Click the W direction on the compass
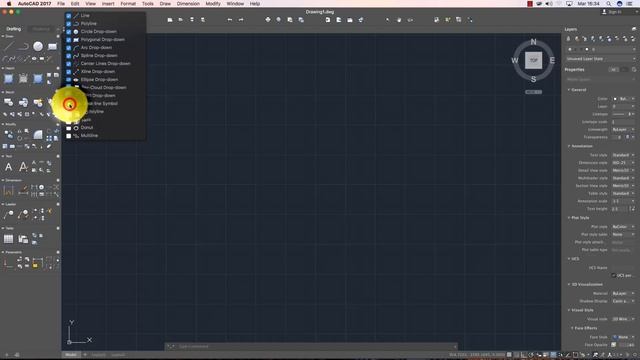640x360 pixels. [x=515, y=60]
